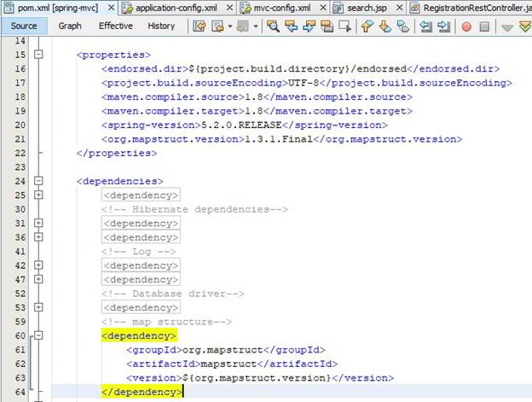Click Shift Line Left icon
This screenshot has width=532, height=402.
(x=425, y=26)
